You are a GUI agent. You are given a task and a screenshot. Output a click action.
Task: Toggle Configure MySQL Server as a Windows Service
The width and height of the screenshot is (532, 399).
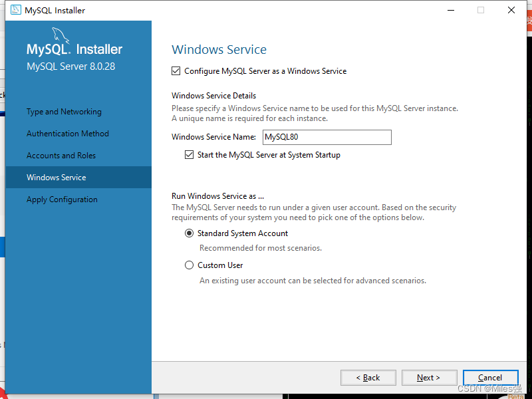(x=176, y=71)
